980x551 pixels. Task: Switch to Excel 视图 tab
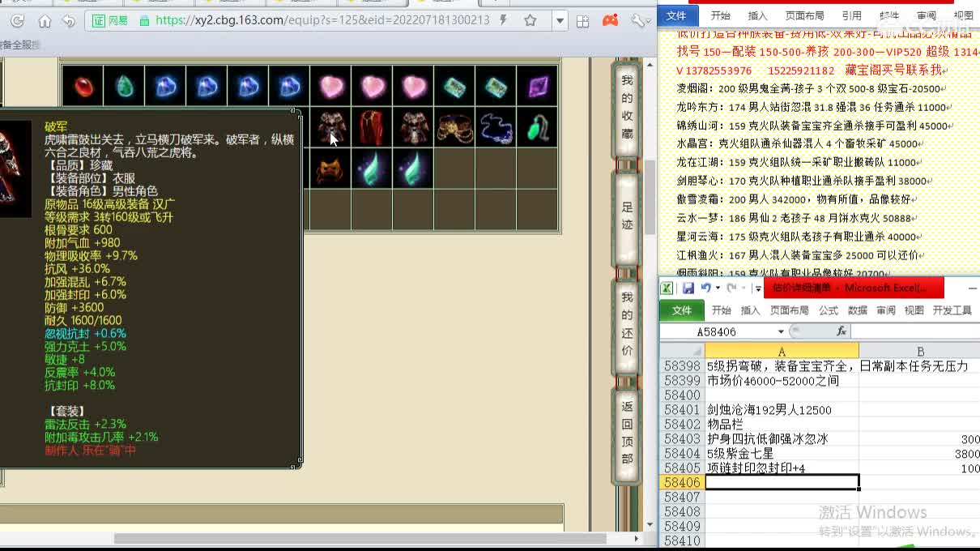pos(914,310)
